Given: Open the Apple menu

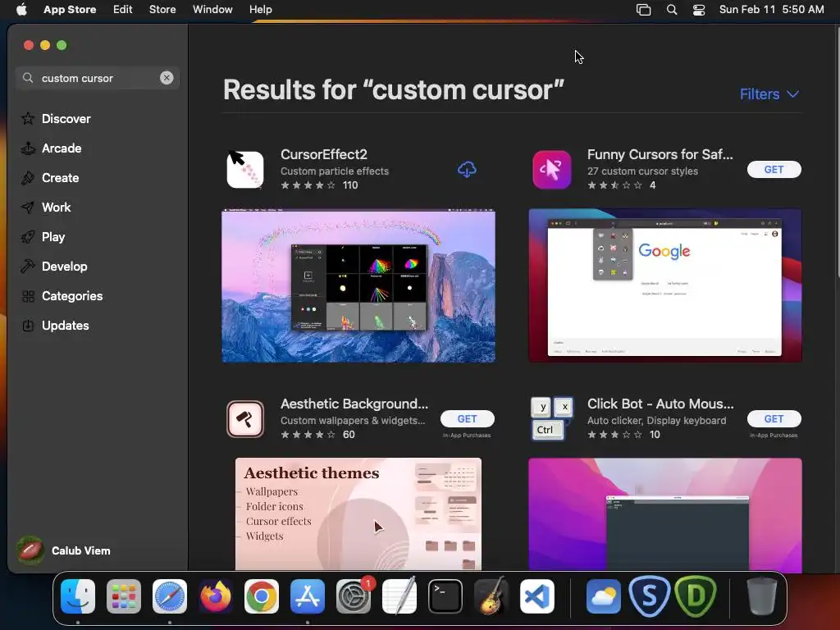Looking at the screenshot, I should pyautogui.click(x=21, y=10).
